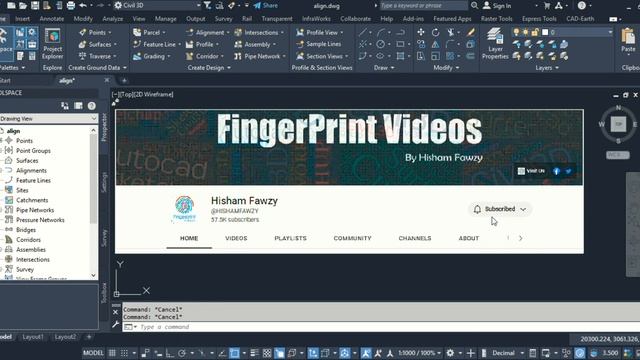640x360 pixels.
Task: Click the Parcel tool icon
Action: [137, 32]
